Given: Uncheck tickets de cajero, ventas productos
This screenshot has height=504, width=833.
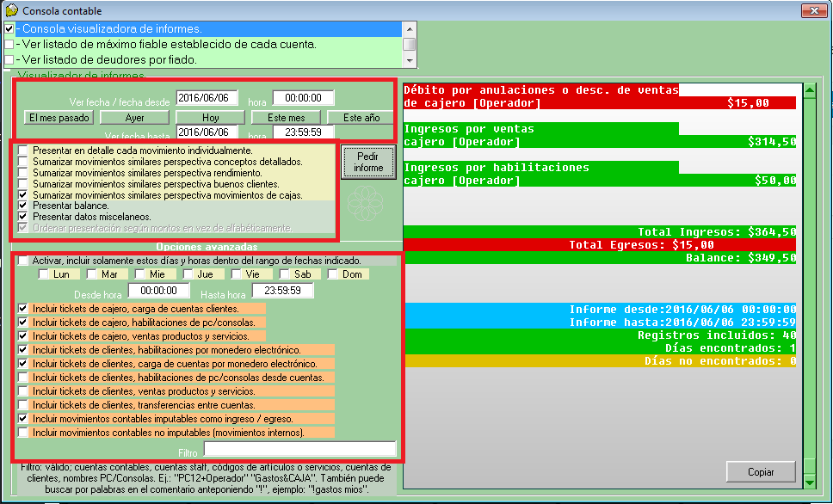Looking at the screenshot, I should (23, 336).
